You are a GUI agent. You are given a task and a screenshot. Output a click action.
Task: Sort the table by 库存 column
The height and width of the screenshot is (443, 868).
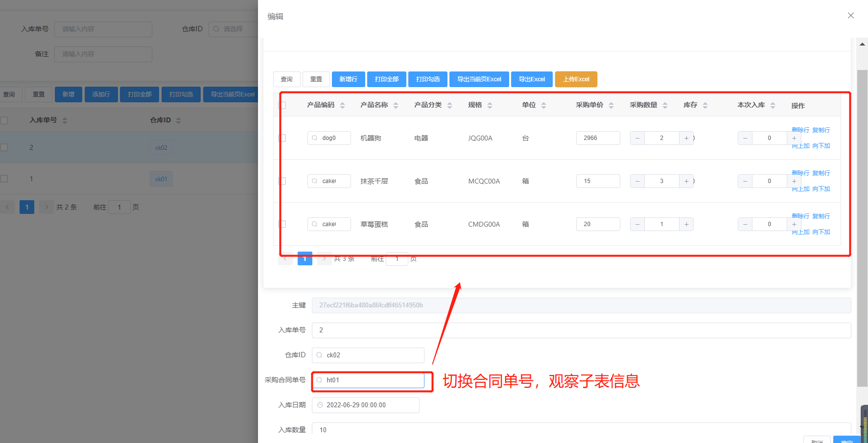705,105
